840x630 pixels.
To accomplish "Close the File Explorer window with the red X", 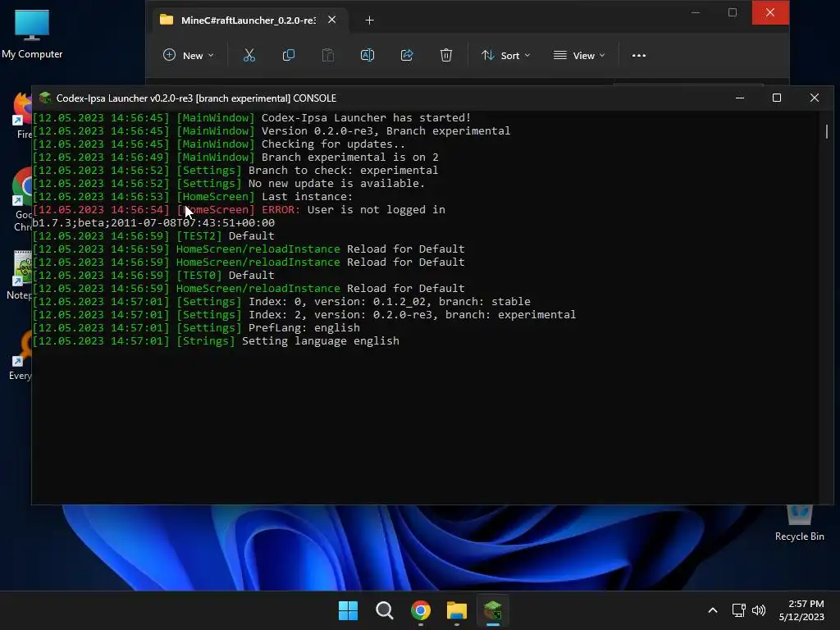I will tap(770, 12).
